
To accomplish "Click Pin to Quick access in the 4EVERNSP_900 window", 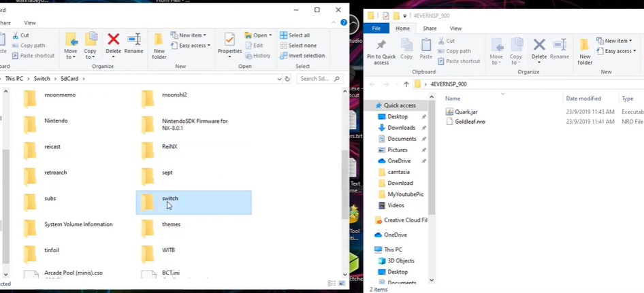I will 381,51.
